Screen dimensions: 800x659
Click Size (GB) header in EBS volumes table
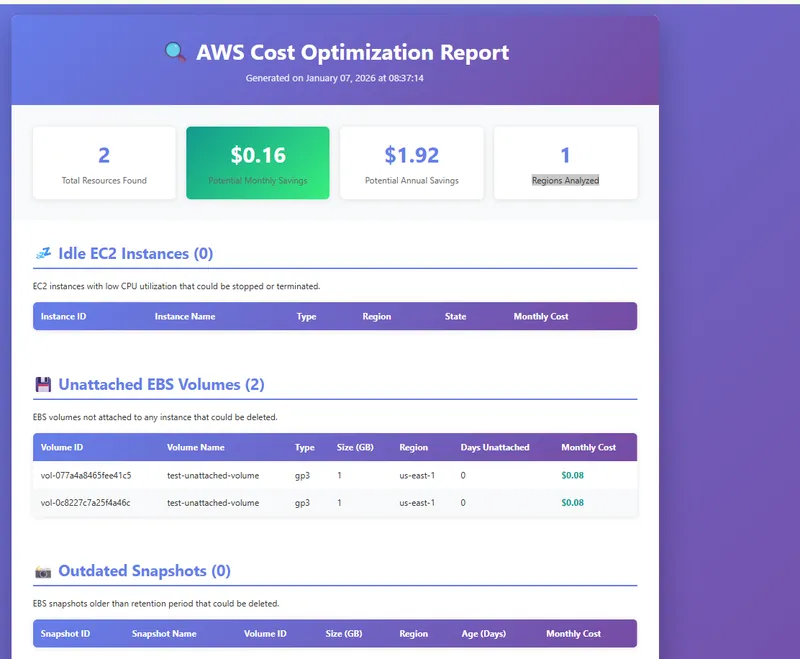coord(355,447)
